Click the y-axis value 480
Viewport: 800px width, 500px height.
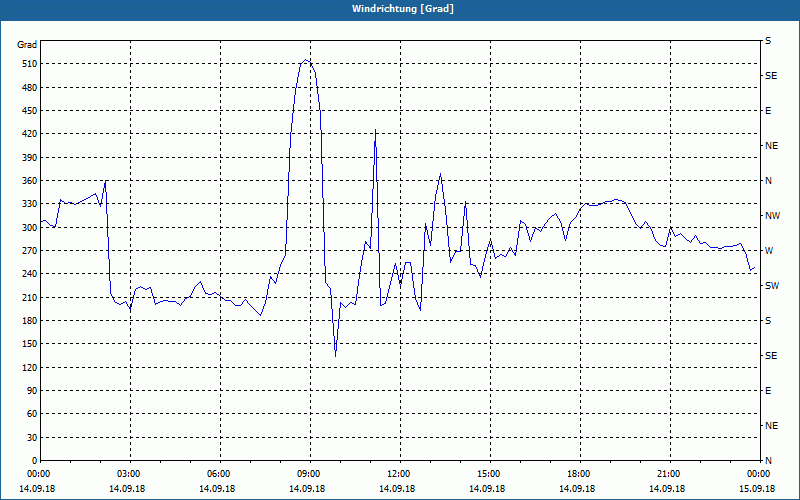[29, 88]
